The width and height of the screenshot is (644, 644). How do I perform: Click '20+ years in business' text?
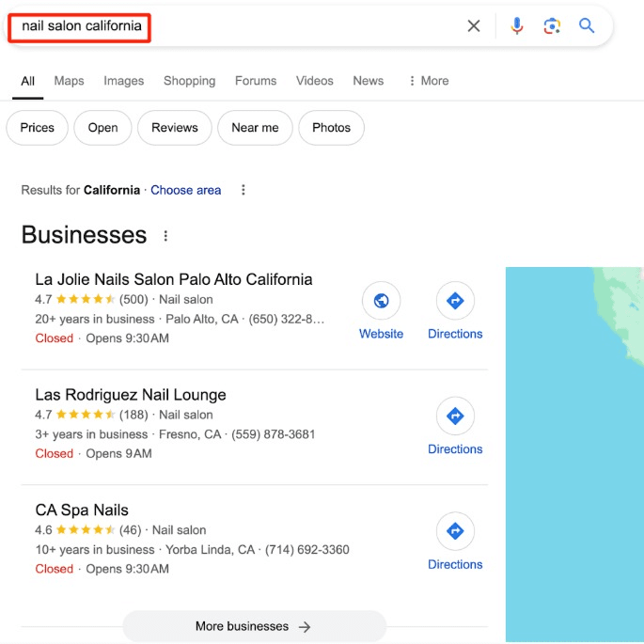coord(95,319)
